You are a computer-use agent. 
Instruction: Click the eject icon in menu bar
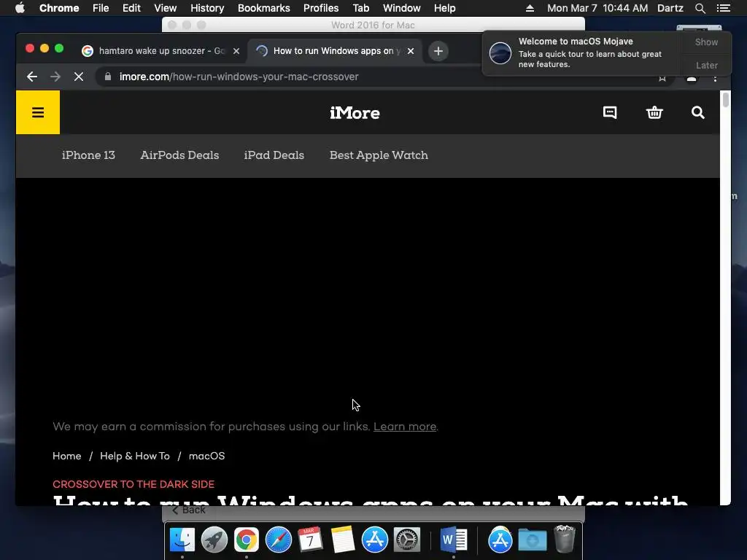[530, 8]
